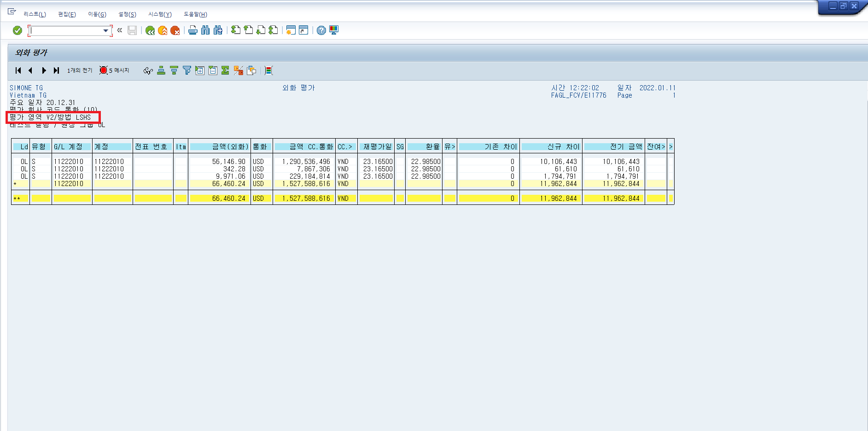Open the 도움말(H) menu
868x431 pixels.
195,14
